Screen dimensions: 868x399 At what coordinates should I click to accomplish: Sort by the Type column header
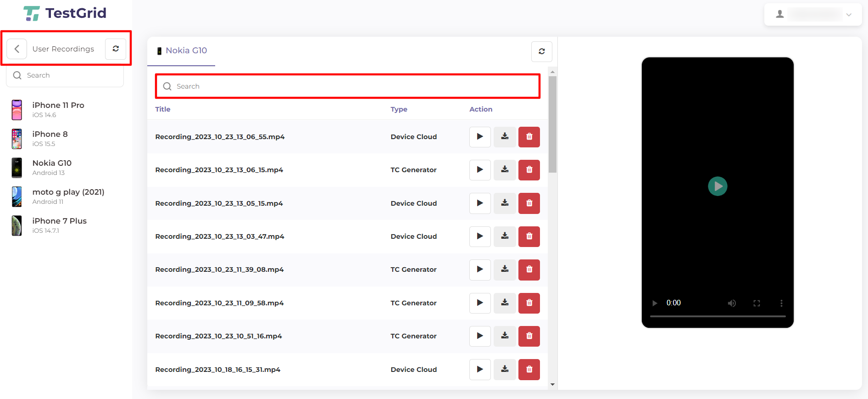pos(399,109)
